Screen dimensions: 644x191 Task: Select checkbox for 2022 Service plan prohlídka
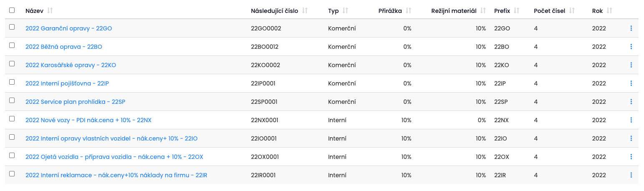tap(12, 100)
